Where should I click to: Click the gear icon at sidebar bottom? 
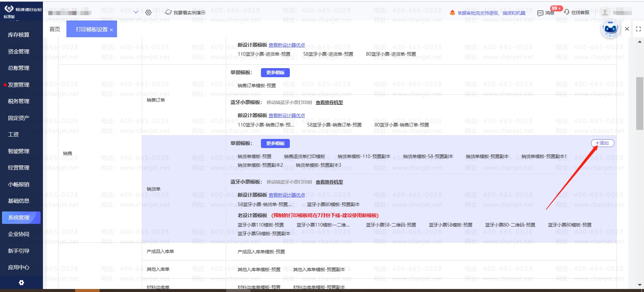21,283
